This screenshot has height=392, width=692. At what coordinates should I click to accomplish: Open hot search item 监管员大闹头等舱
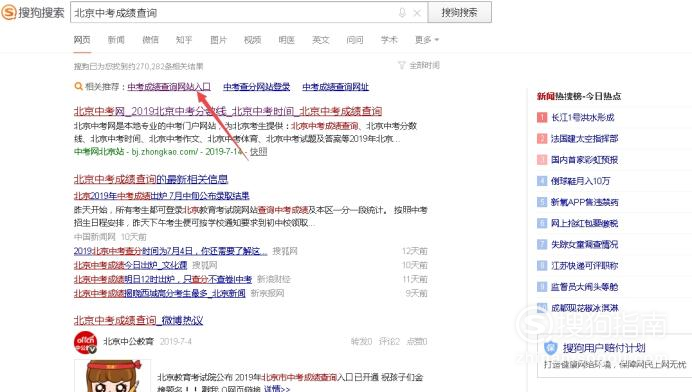coord(584,287)
